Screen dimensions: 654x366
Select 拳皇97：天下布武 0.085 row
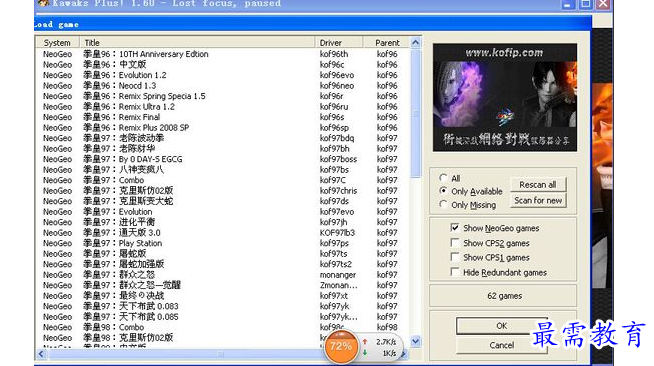tap(222, 316)
